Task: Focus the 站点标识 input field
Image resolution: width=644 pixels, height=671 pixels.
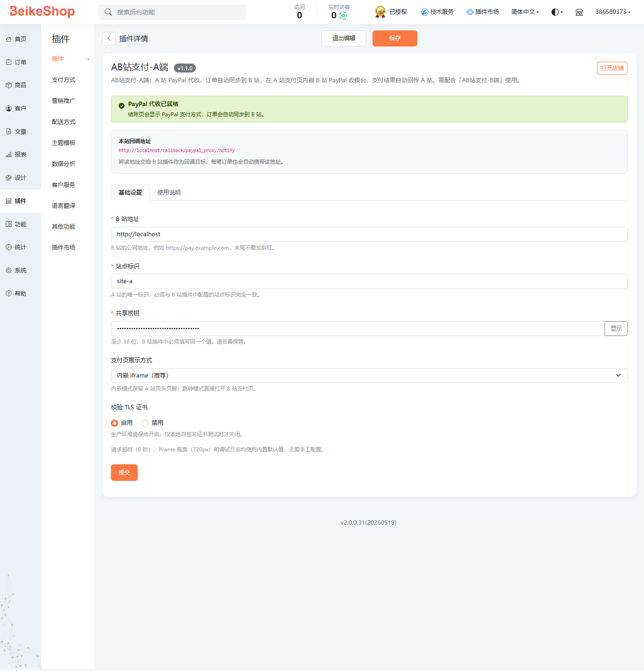Action: click(x=369, y=281)
